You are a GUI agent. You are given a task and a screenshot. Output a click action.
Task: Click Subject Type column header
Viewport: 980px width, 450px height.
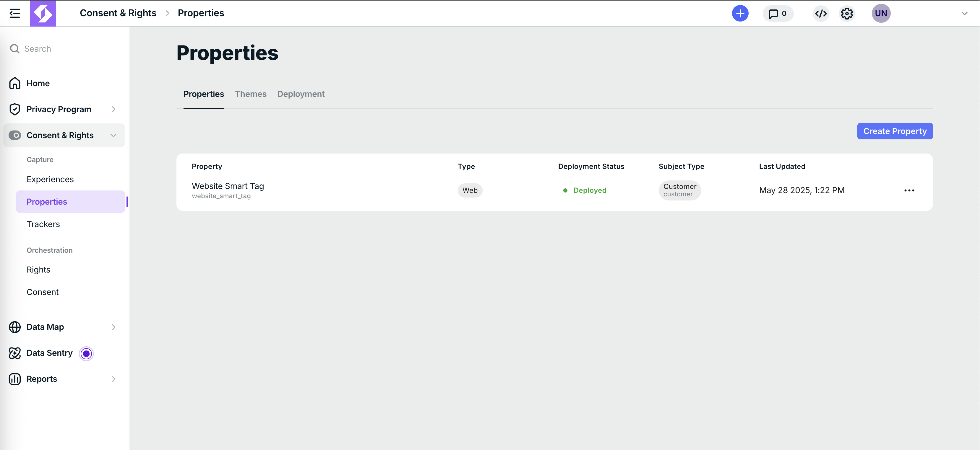(x=681, y=167)
